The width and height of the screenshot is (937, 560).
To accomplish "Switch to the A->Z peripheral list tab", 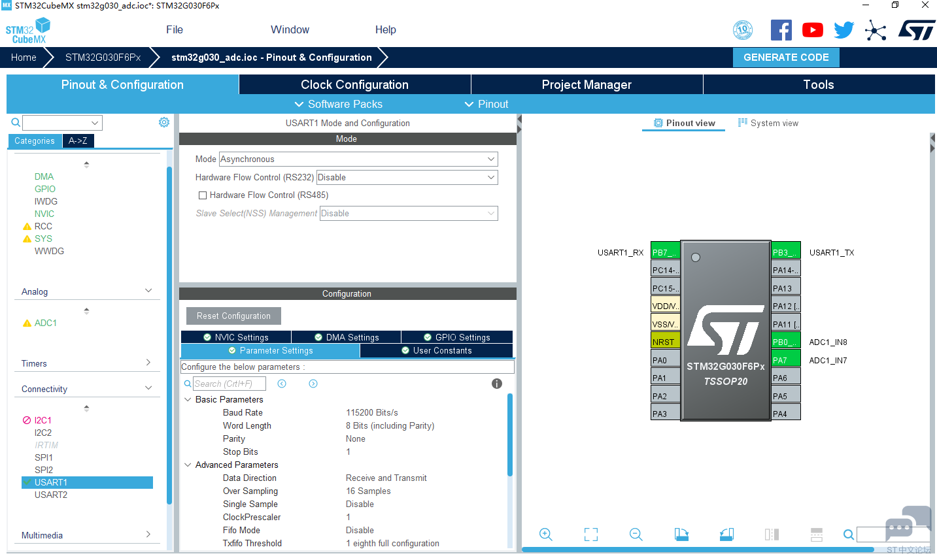I will pyautogui.click(x=78, y=140).
